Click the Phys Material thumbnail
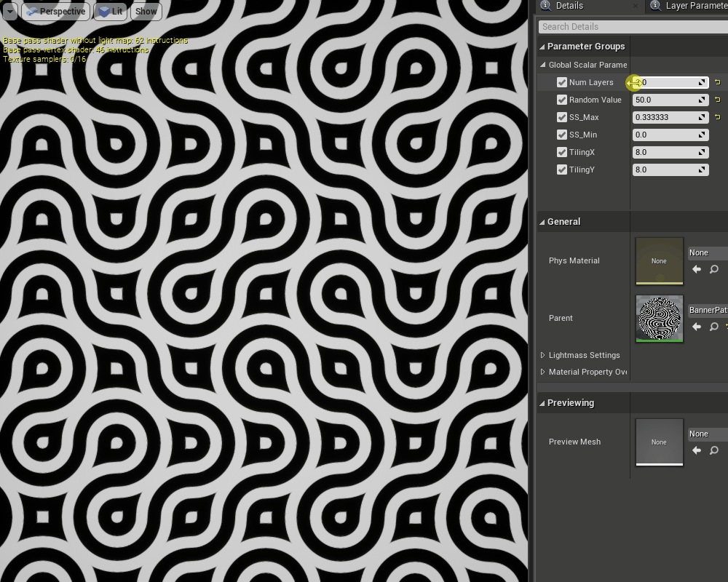Image resolution: width=728 pixels, height=582 pixels. [x=660, y=261]
